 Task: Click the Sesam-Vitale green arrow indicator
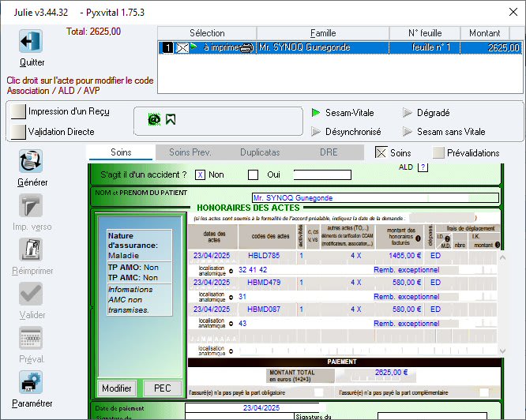(316, 113)
